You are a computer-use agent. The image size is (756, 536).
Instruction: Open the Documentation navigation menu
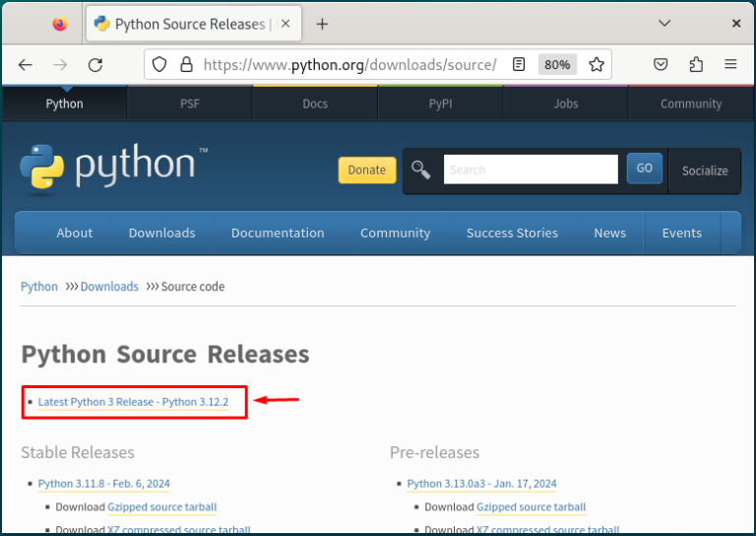278,234
